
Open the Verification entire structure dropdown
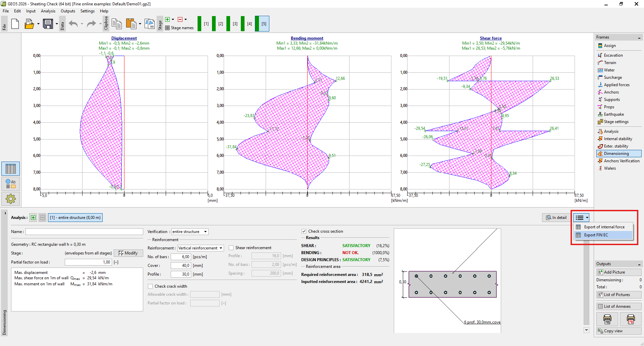[190, 232]
